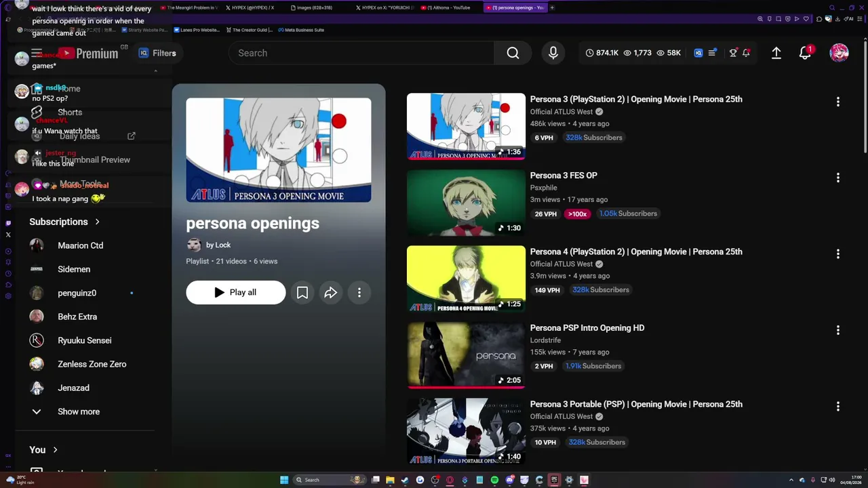Click the search magnifier button
868x488 pixels.
(513, 53)
